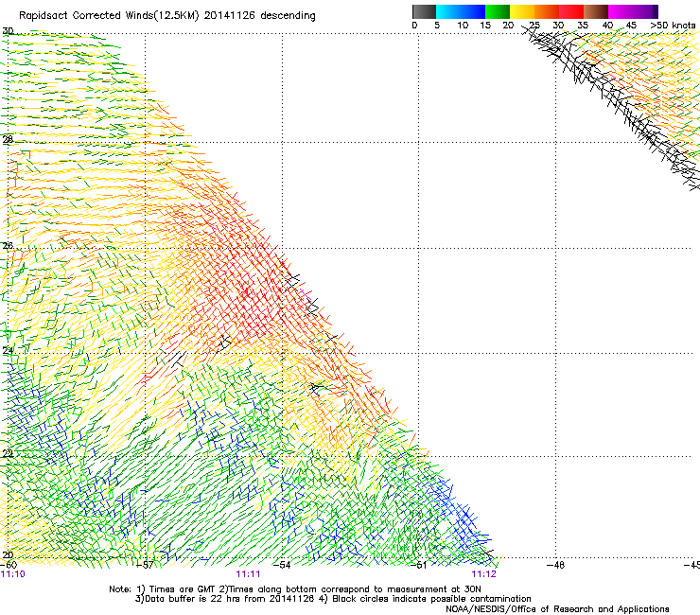This screenshot has height=615, width=700.
Task: Click the latitude label 24
Action: tap(8, 351)
